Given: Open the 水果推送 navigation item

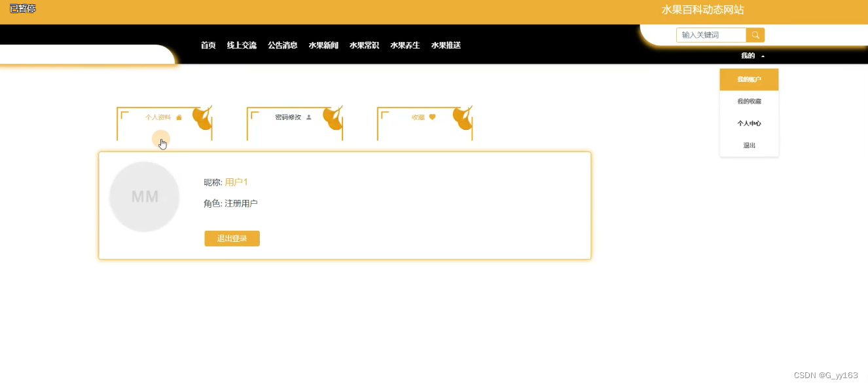Looking at the screenshot, I should [446, 45].
